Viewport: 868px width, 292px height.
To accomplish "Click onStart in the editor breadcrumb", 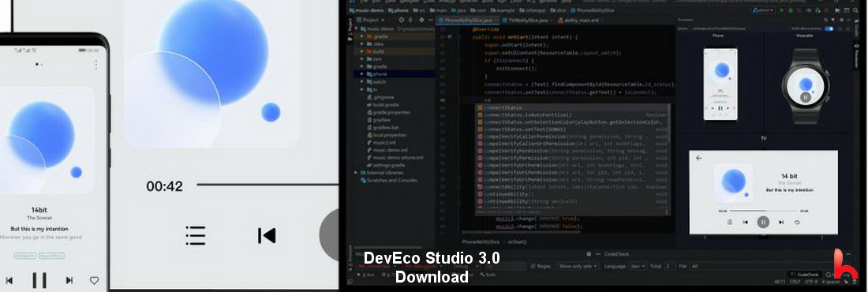I will 517,242.
